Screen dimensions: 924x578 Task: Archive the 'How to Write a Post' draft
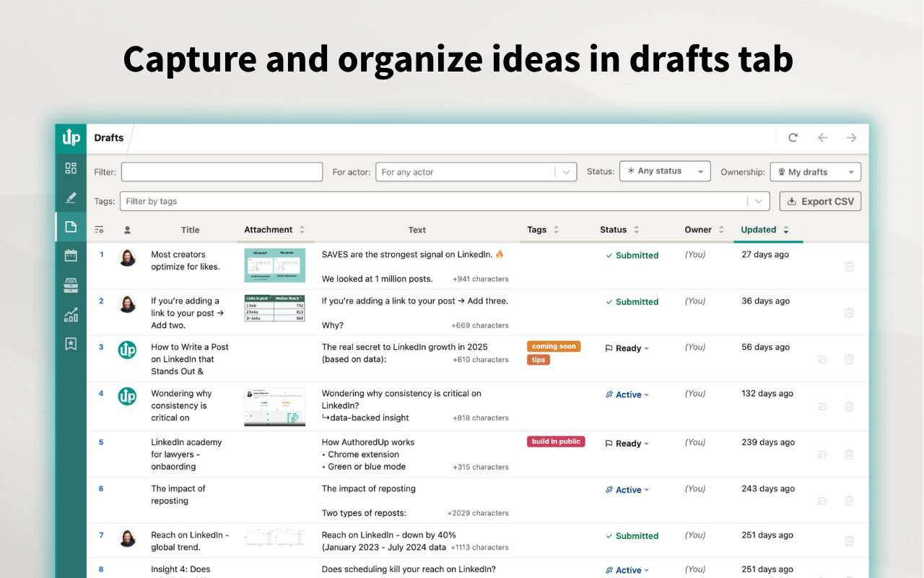coord(822,359)
